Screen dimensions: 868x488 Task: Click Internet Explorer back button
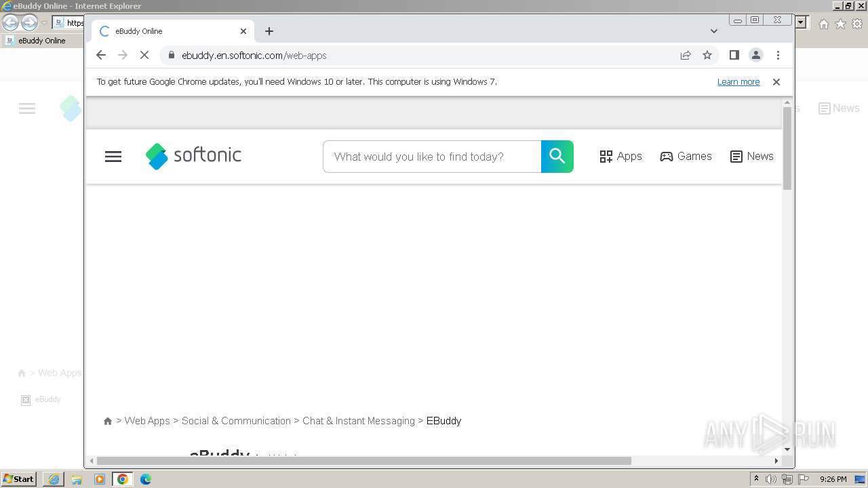10,23
